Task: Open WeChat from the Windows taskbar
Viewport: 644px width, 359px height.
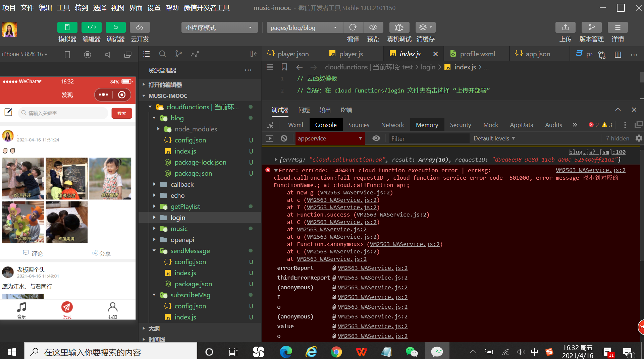Action: [412, 352]
